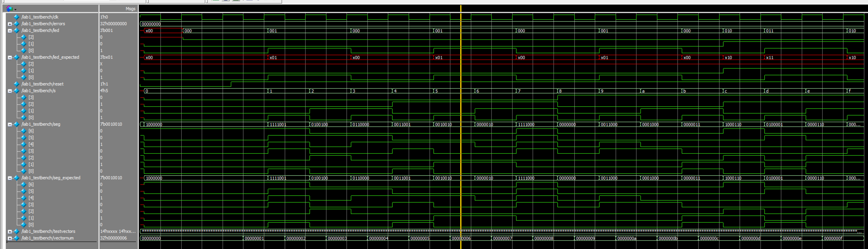Image resolution: width=868 pixels, height=249 pixels.
Task: Open the wave pane layout icon dropdown
Action: 11,9
